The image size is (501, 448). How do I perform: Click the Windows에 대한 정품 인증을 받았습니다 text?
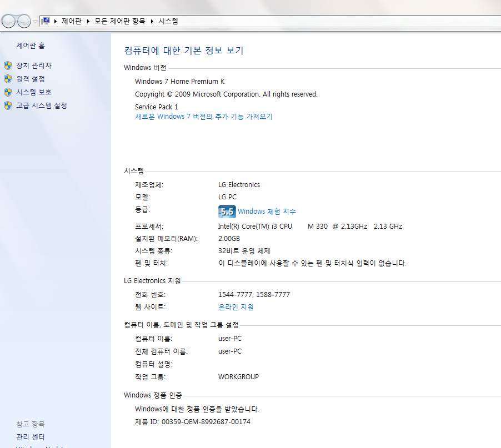pos(197,409)
